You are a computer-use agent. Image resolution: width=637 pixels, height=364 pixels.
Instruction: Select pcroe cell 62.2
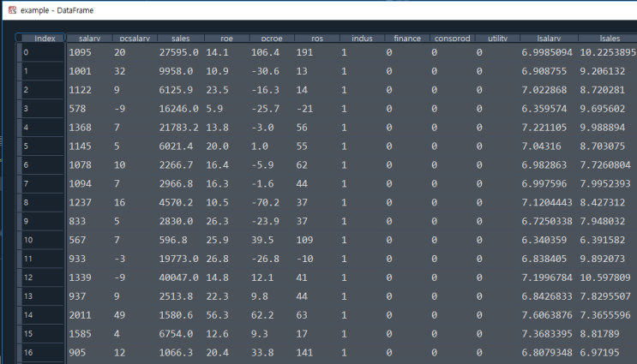coord(262,315)
